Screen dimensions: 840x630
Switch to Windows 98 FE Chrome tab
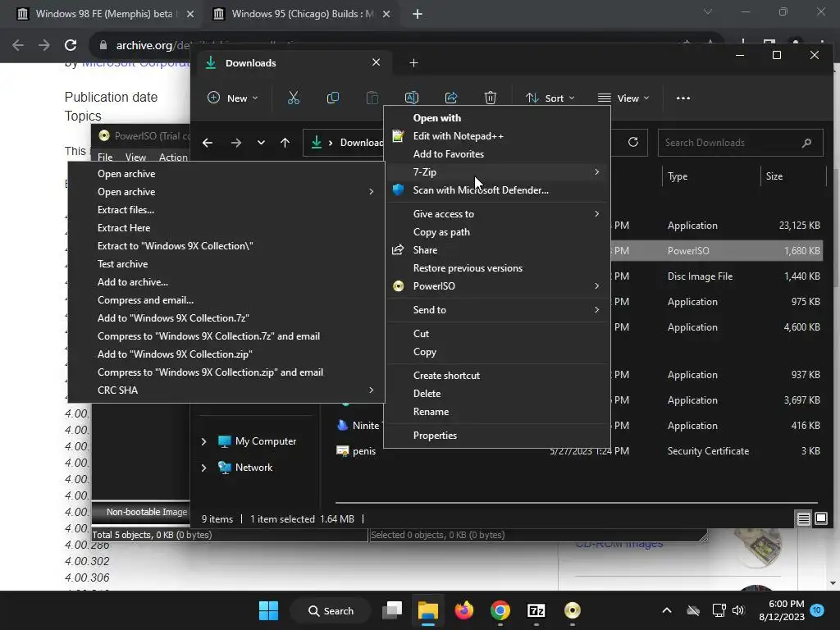pos(104,14)
